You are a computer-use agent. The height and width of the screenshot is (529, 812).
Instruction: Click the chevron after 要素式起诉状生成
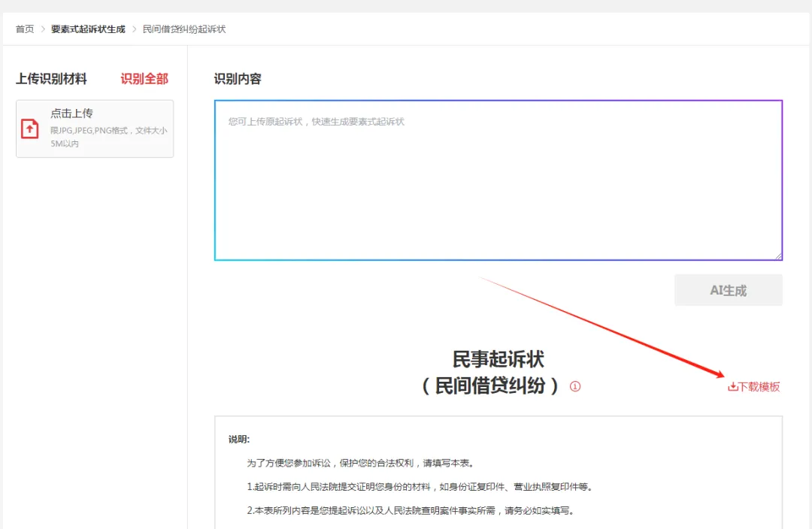coord(134,29)
